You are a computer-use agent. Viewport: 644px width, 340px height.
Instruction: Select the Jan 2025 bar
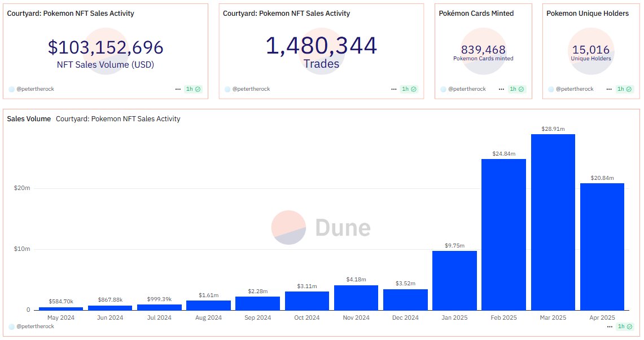(x=455, y=281)
